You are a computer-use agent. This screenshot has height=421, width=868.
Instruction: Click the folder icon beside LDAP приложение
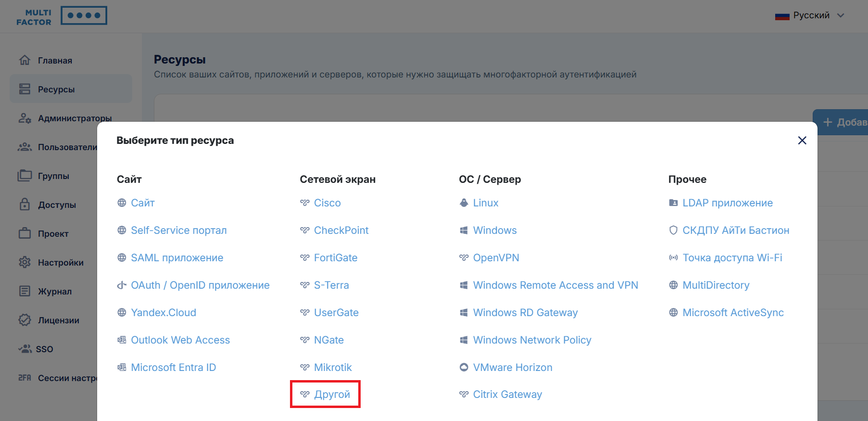click(x=673, y=203)
